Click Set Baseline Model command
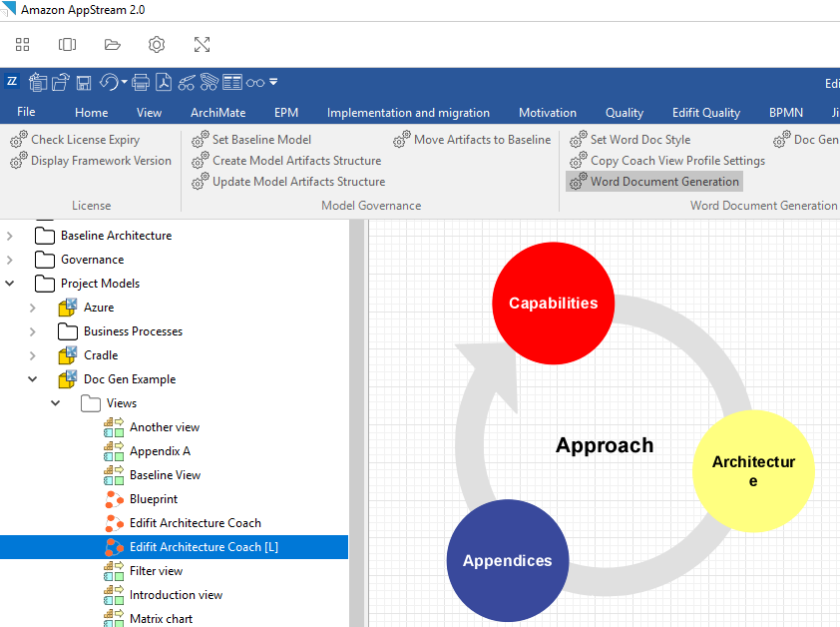This screenshot has height=627, width=840. [261, 140]
